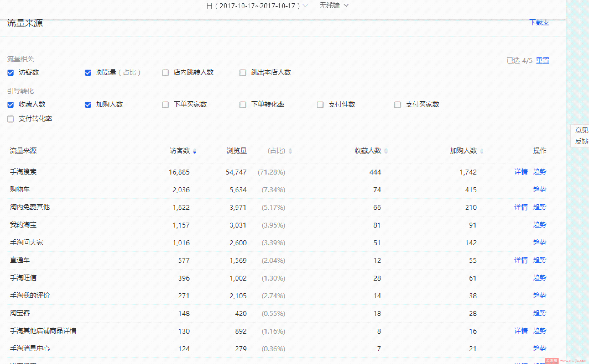Open 趋势 for 手淘旺信 row

pos(540,278)
